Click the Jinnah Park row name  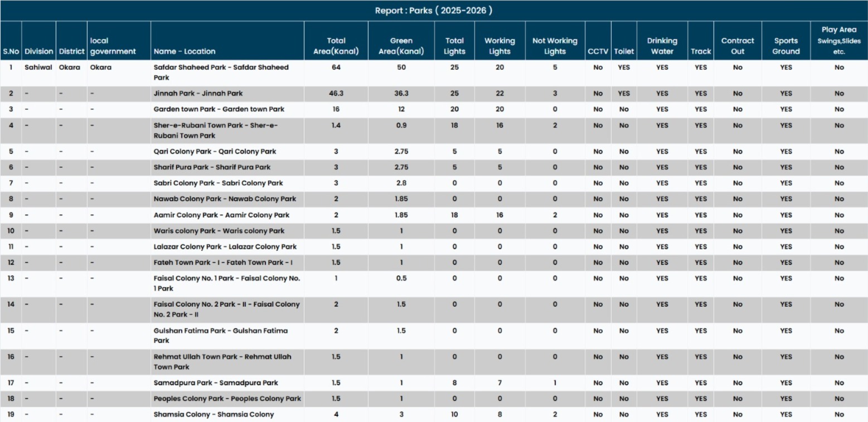pos(198,94)
